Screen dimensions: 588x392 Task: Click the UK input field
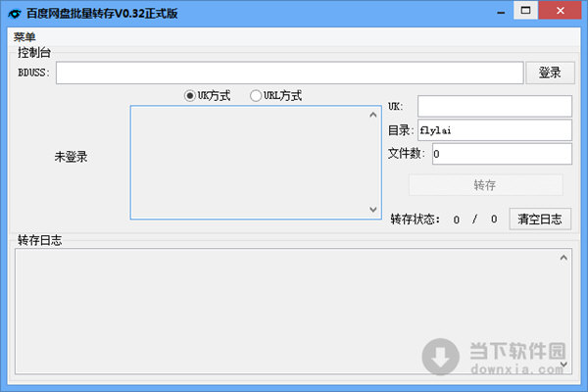tap(495, 106)
